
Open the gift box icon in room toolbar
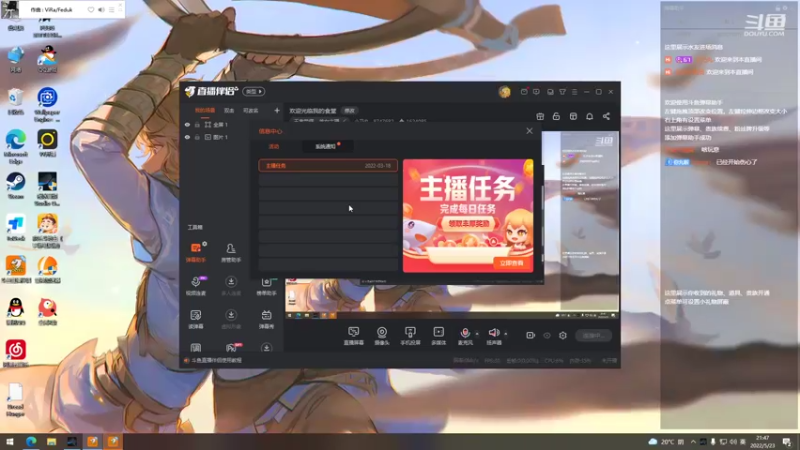point(540,116)
